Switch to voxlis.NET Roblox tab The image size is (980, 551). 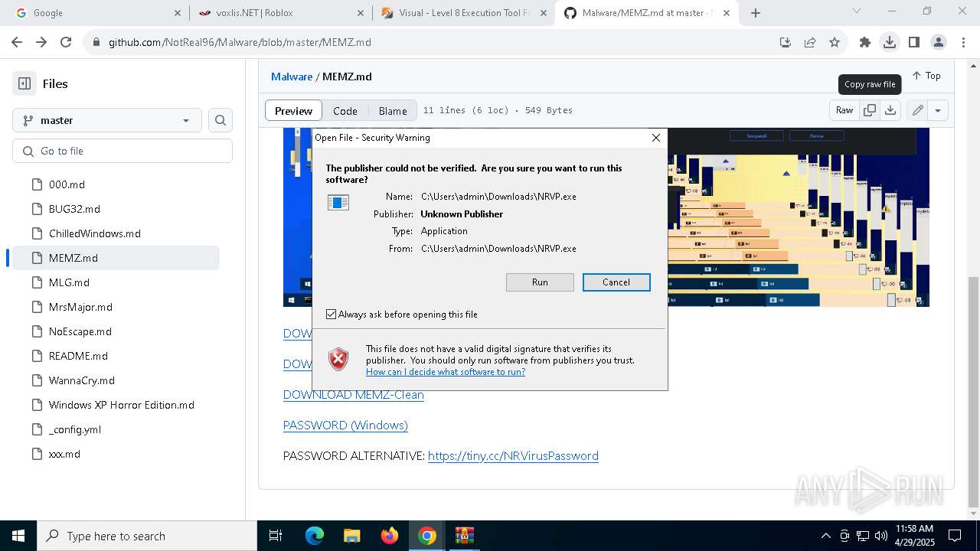click(280, 13)
